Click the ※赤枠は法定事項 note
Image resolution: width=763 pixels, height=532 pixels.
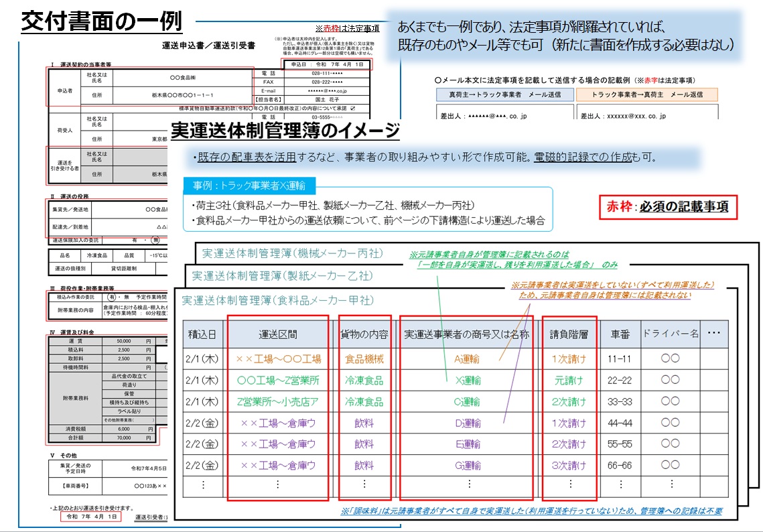tap(348, 29)
